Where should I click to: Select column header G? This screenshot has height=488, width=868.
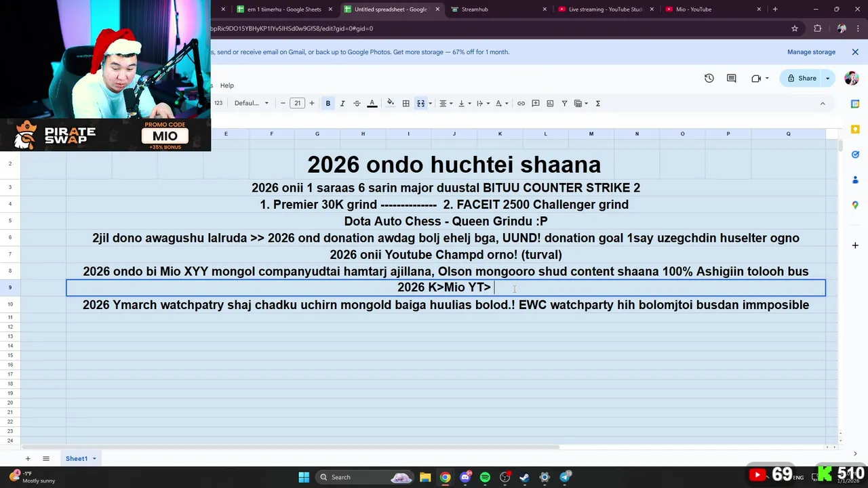[x=317, y=134]
